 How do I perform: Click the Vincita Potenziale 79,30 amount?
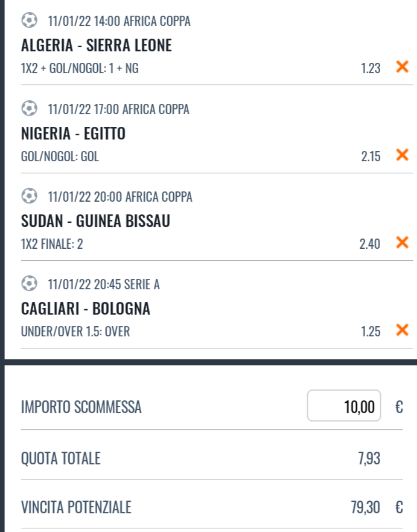point(366,507)
